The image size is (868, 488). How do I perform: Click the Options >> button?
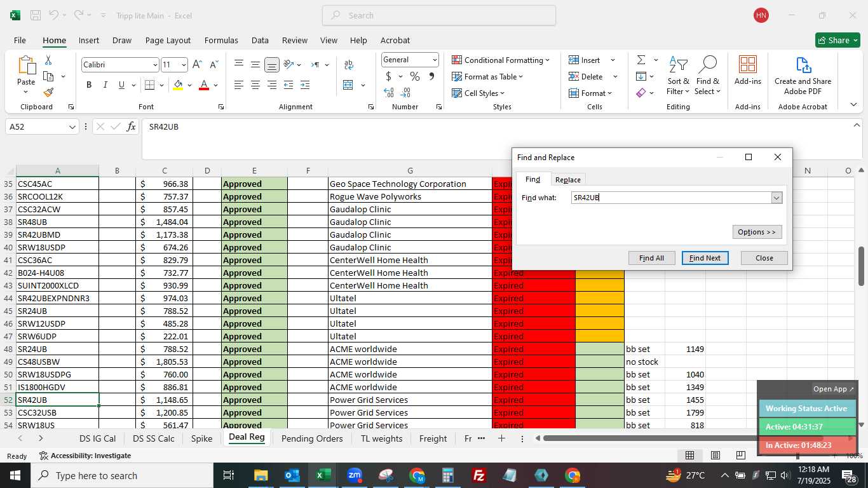(757, 232)
